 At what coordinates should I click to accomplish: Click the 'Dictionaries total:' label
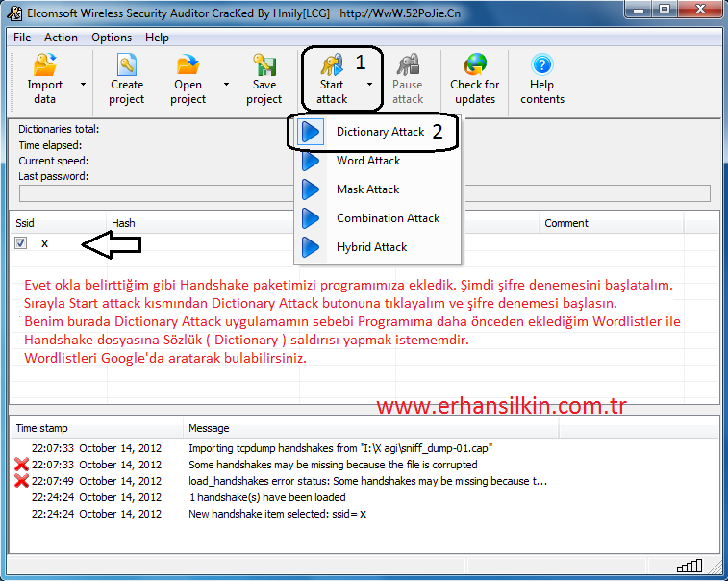tap(59, 129)
